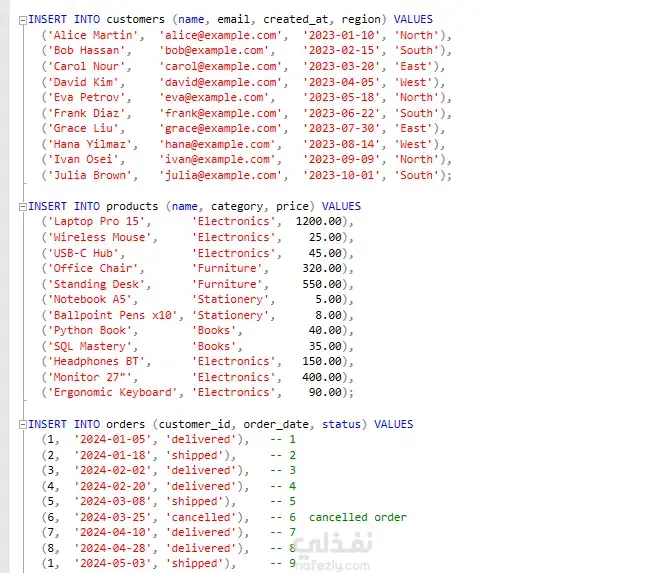Click the 'Python Book' product name
The height and width of the screenshot is (573, 665).
coord(89,330)
